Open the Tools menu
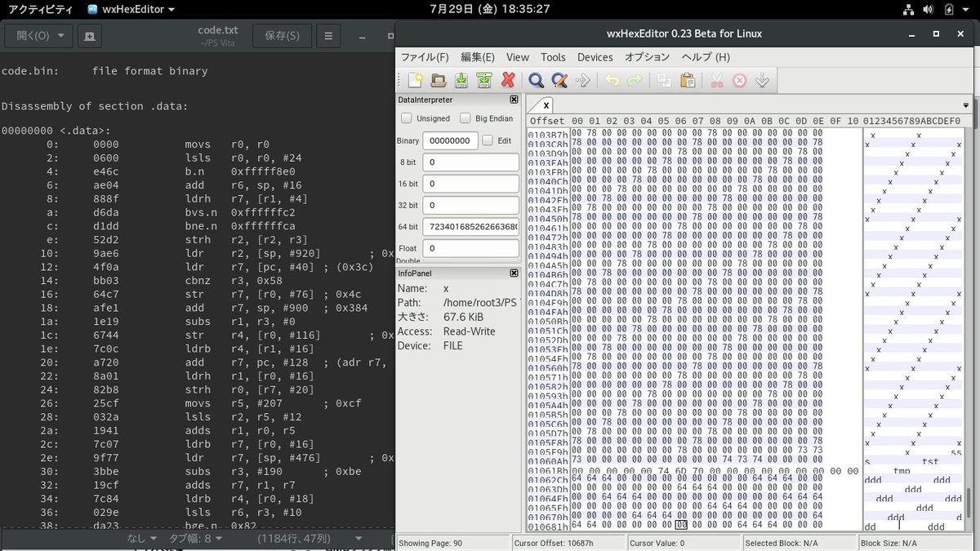This screenshot has width=980, height=551. click(x=553, y=57)
